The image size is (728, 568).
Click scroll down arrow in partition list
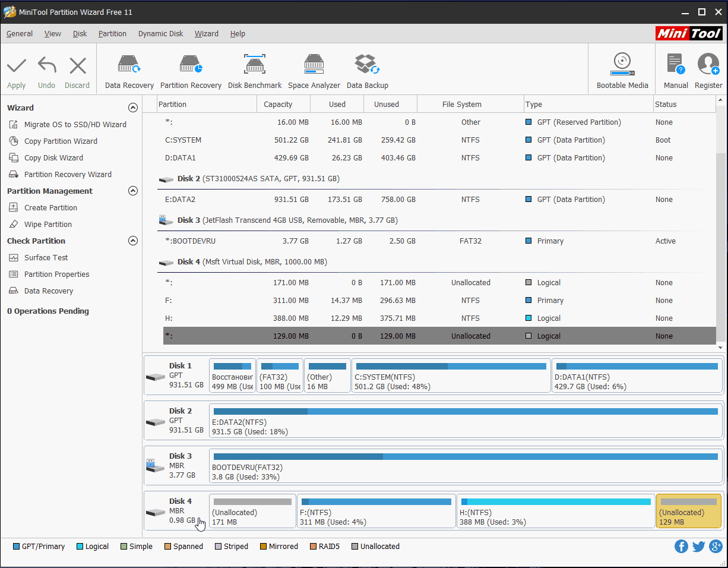tap(721, 348)
